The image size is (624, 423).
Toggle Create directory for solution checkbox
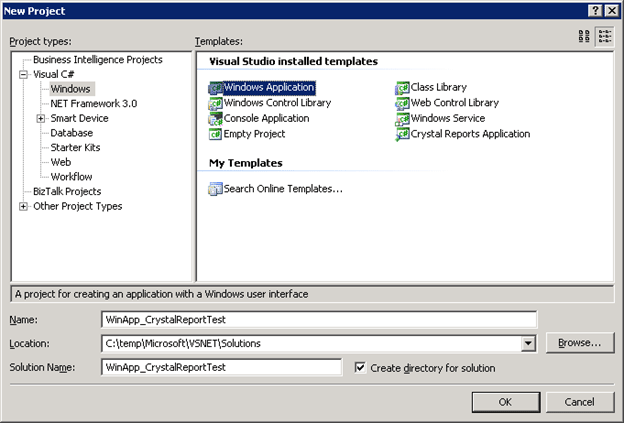point(360,367)
